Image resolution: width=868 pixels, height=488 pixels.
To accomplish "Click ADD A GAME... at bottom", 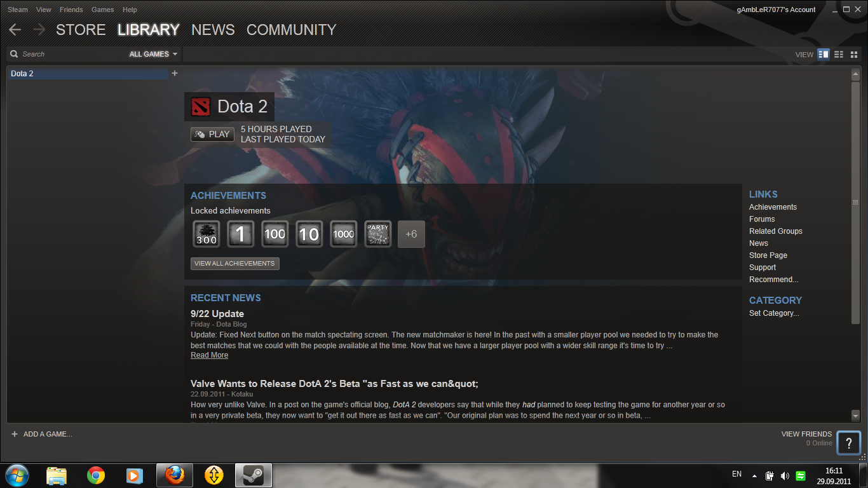I will coord(48,434).
